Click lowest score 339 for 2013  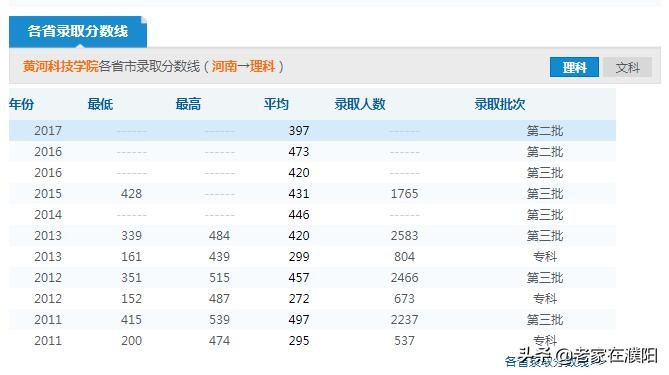tap(131, 235)
